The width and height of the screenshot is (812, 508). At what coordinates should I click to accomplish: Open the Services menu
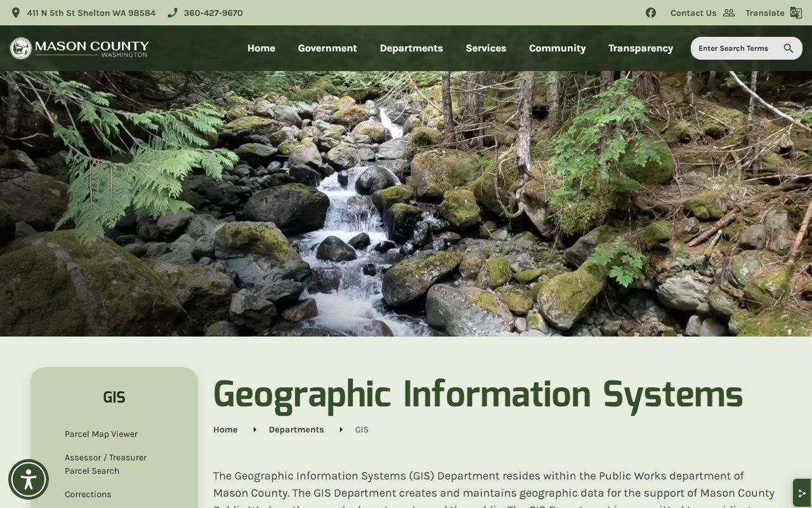(486, 48)
